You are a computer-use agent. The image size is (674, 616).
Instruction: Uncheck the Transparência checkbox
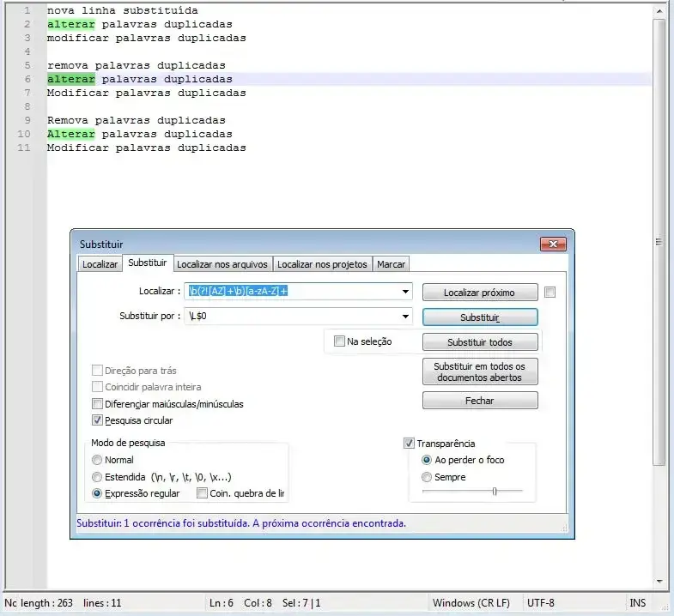(409, 444)
